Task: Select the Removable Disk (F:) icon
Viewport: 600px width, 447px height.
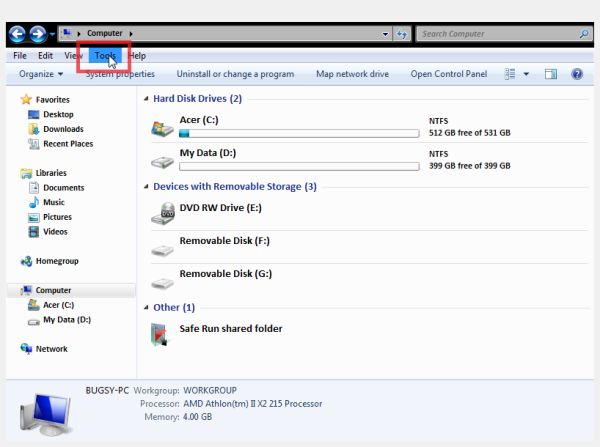Action: (162, 250)
